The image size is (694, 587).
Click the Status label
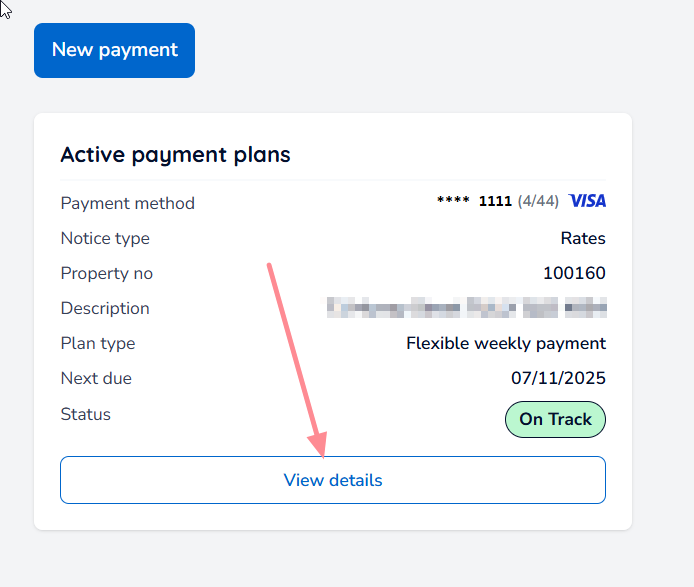point(85,414)
